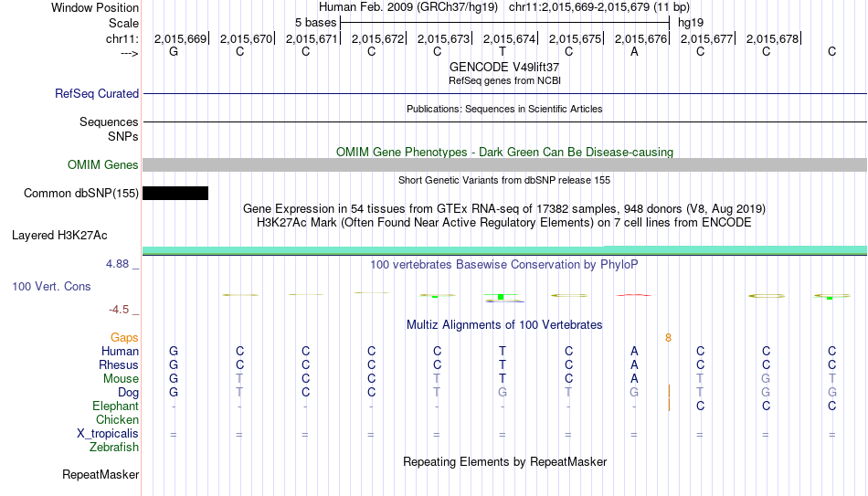This screenshot has width=868, height=496.
Task: Click the base A in reference sequence row
Action: (634, 51)
